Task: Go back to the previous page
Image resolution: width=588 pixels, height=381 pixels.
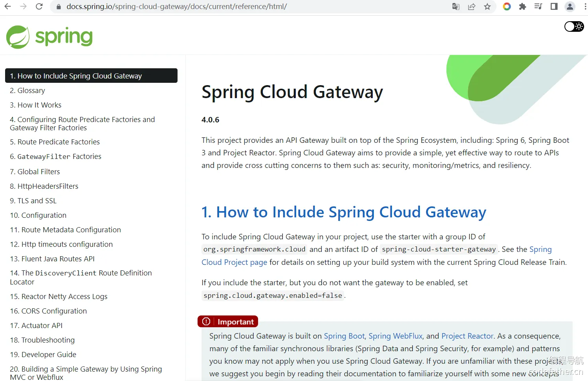Action: 8,7
